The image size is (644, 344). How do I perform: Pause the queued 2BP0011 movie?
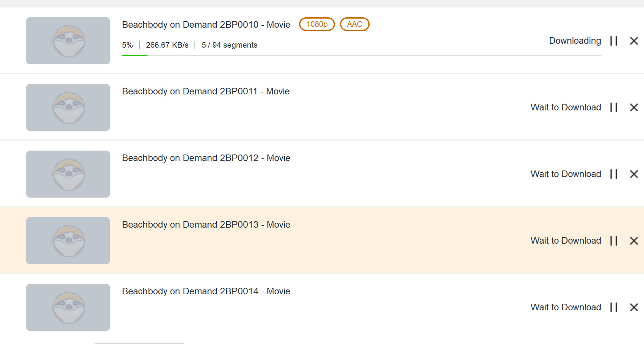(614, 107)
